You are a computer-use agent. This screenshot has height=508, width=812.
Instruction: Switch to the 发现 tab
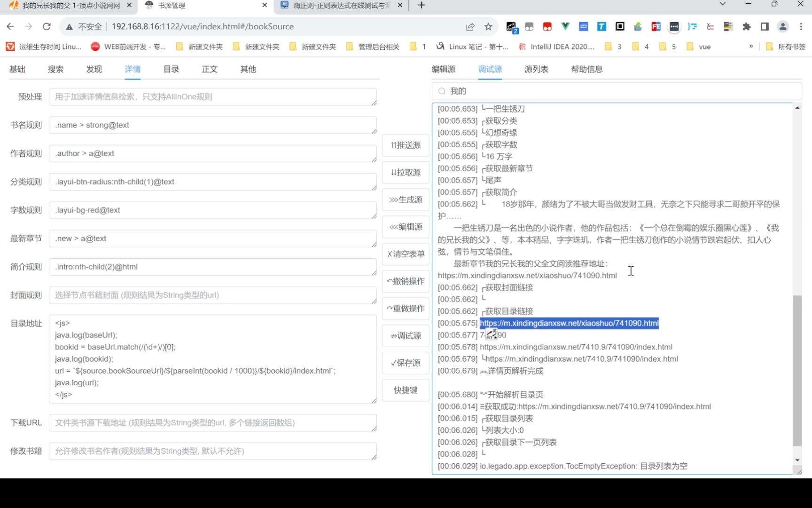(94, 69)
